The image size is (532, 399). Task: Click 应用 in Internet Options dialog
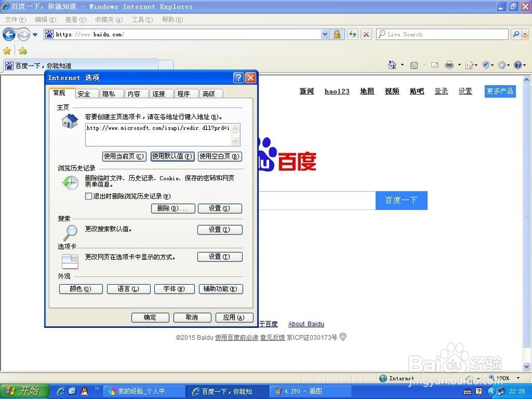coord(234,318)
